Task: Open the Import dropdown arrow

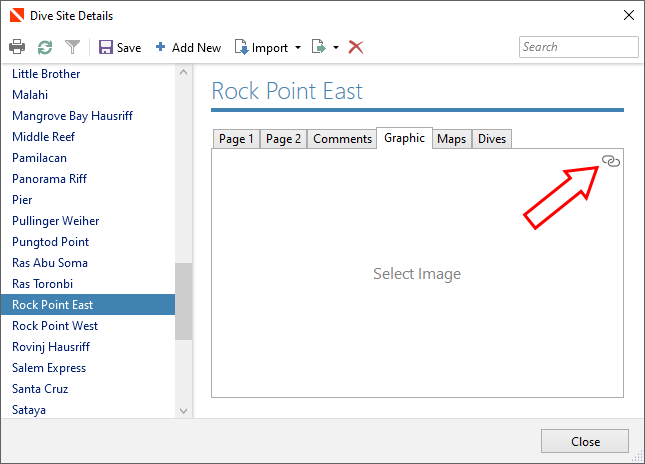Action: click(298, 48)
